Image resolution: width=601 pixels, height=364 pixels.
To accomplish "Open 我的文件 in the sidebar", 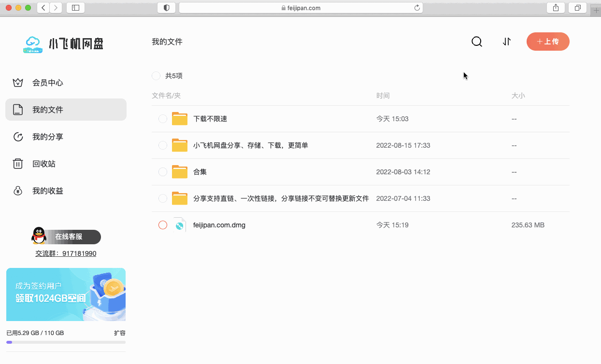I will click(x=48, y=110).
